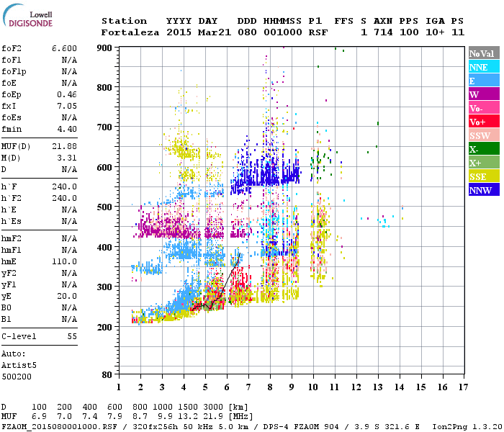Select the NoVal gray legend swatch

pos(484,53)
